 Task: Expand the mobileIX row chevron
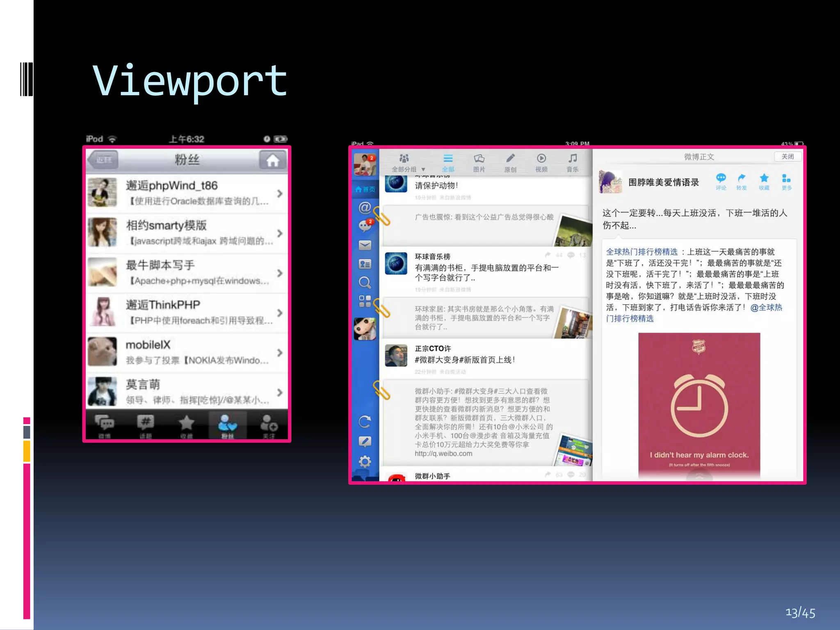tap(280, 352)
